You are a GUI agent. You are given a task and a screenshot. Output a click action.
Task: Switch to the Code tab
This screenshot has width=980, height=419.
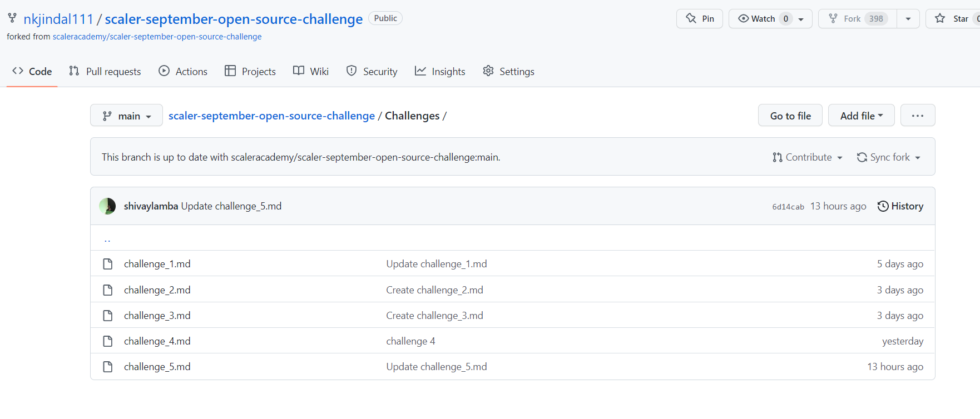click(x=32, y=71)
